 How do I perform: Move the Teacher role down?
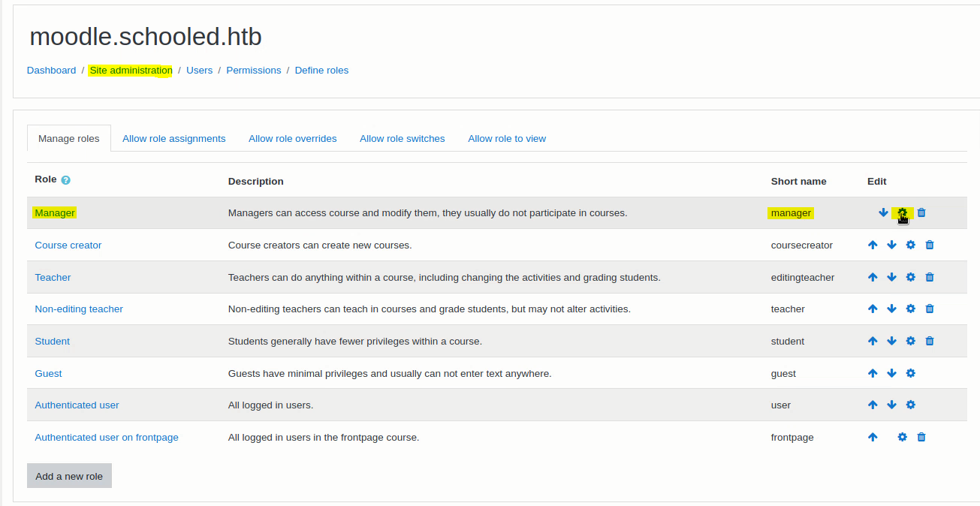click(891, 277)
